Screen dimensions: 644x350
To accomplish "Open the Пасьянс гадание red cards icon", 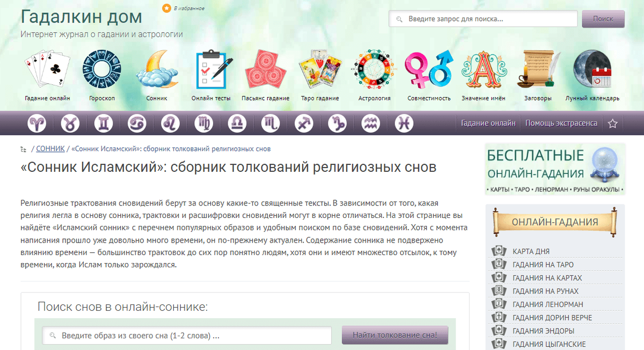I will (266, 70).
